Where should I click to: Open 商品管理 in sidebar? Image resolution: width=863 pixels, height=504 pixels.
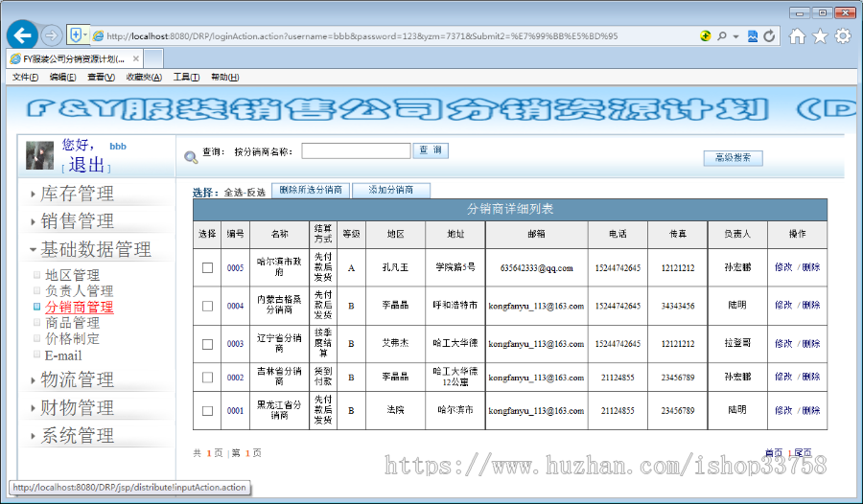(x=72, y=323)
